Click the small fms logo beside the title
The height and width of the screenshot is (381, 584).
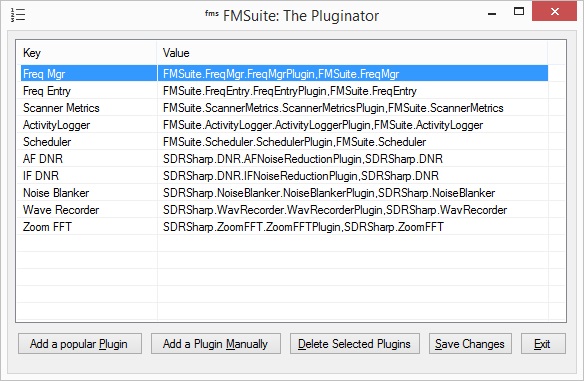point(212,14)
